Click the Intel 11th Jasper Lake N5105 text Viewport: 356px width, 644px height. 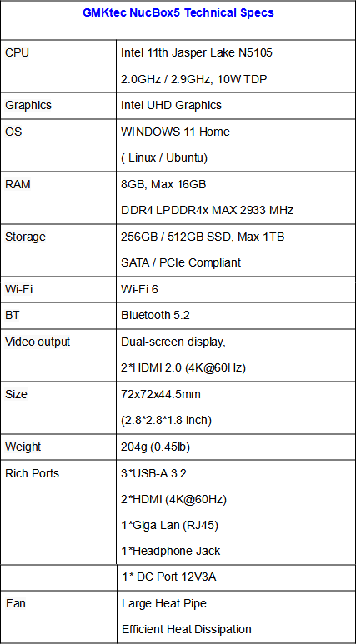click(x=197, y=53)
